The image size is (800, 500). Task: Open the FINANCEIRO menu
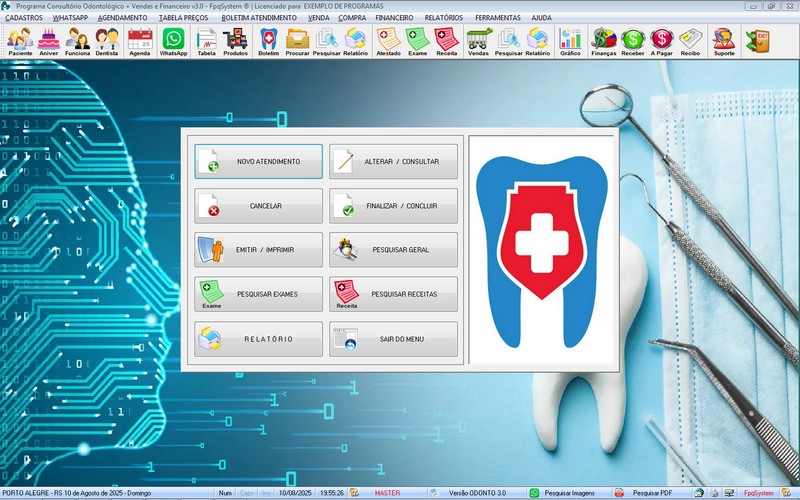pos(392,18)
